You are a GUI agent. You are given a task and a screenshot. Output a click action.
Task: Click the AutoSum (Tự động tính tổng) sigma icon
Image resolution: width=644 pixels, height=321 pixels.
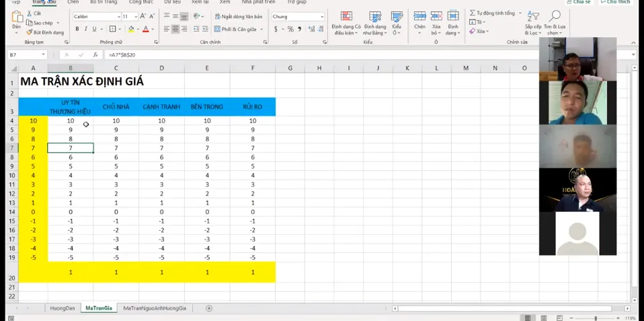click(473, 13)
